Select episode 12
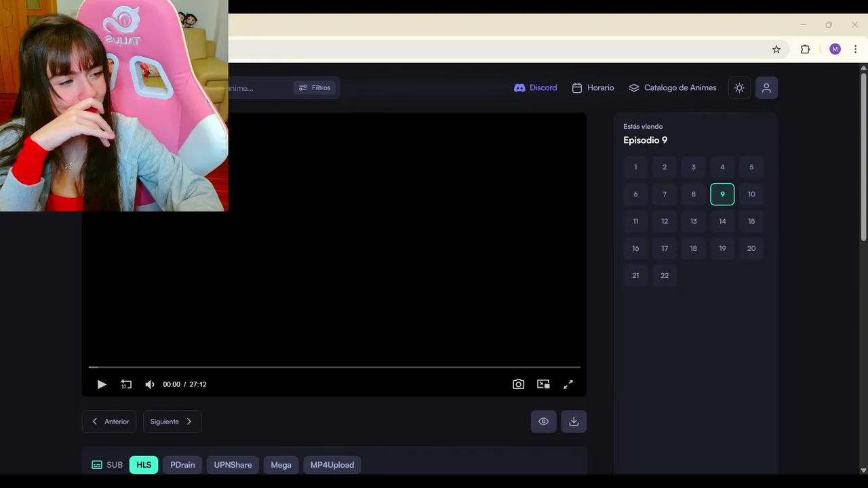 [665, 221]
